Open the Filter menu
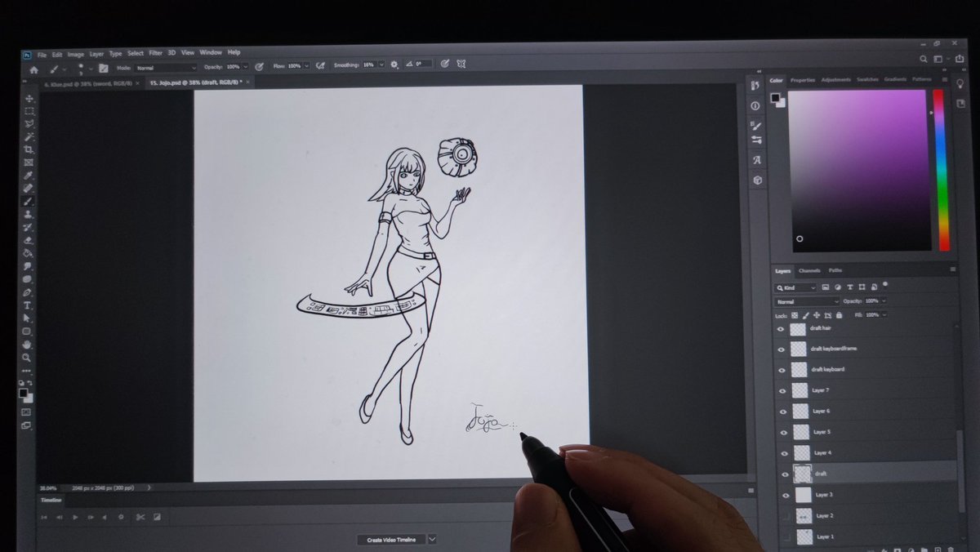Screen dimensions: 980x552 156,52
